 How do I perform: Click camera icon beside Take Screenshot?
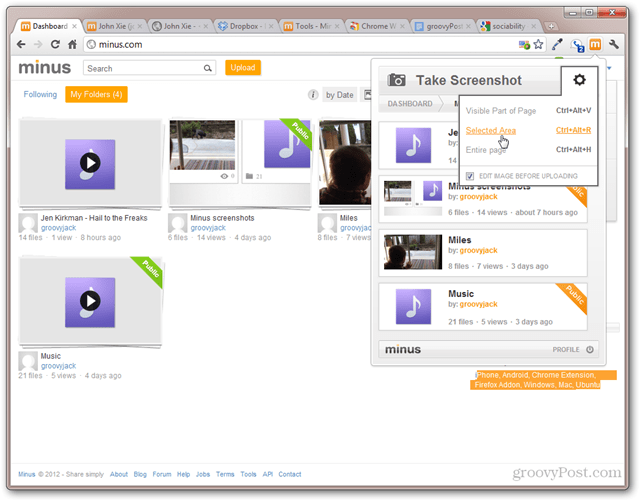pyautogui.click(x=396, y=80)
